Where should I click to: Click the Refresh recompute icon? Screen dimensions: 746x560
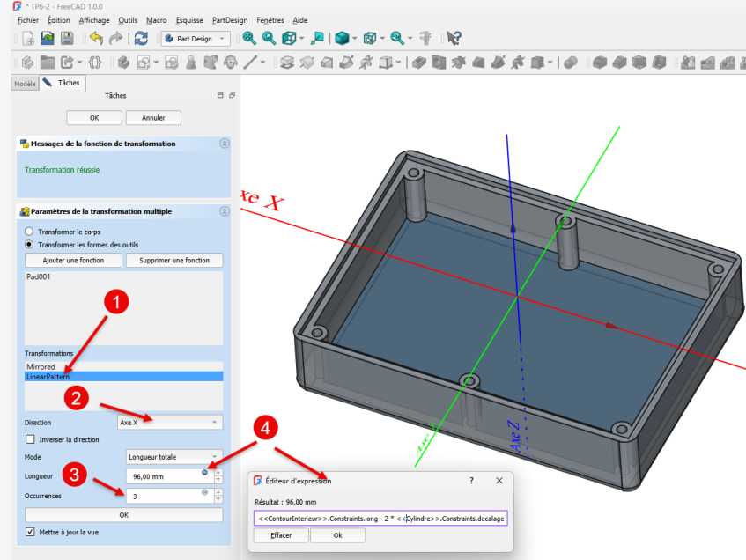(x=141, y=38)
